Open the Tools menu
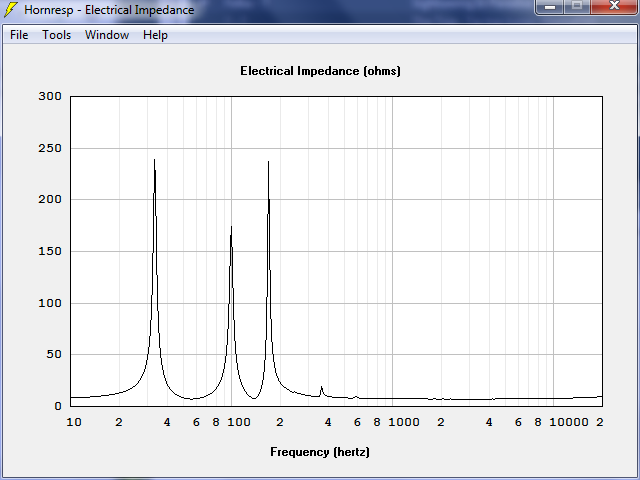 click(57, 35)
